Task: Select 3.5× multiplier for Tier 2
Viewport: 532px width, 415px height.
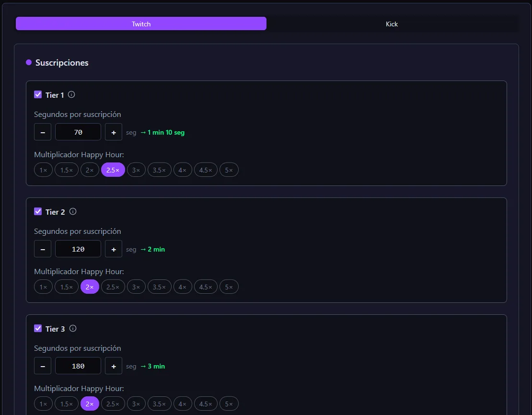Action: tap(160, 287)
